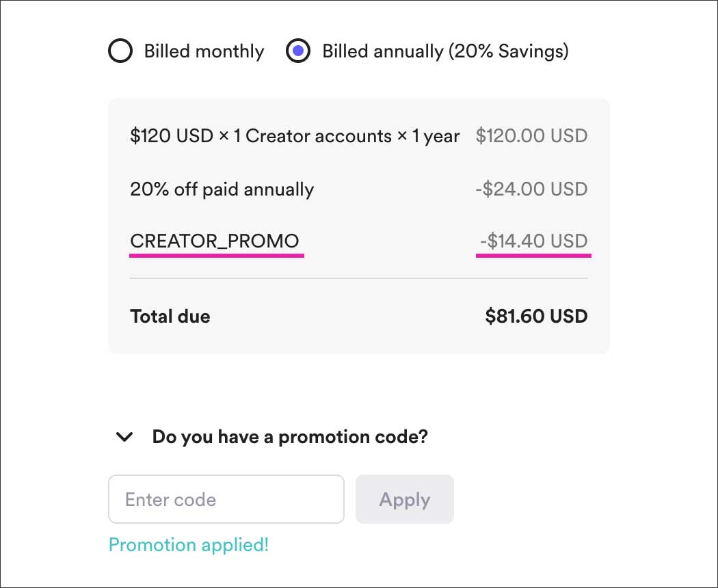Click the "20% off paid annually" line
The width and height of the screenshot is (718, 588).
[222, 189]
